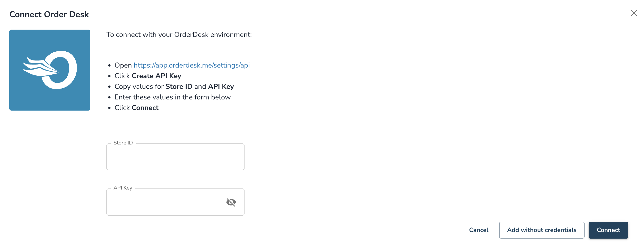Click the word Open before the API link

click(x=123, y=66)
